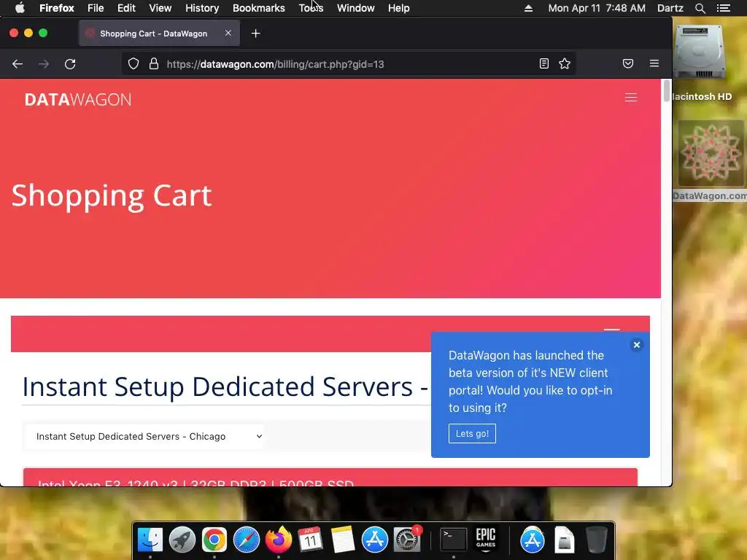This screenshot has height=560, width=747.
Task: Open the Window menu
Action: point(356,8)
